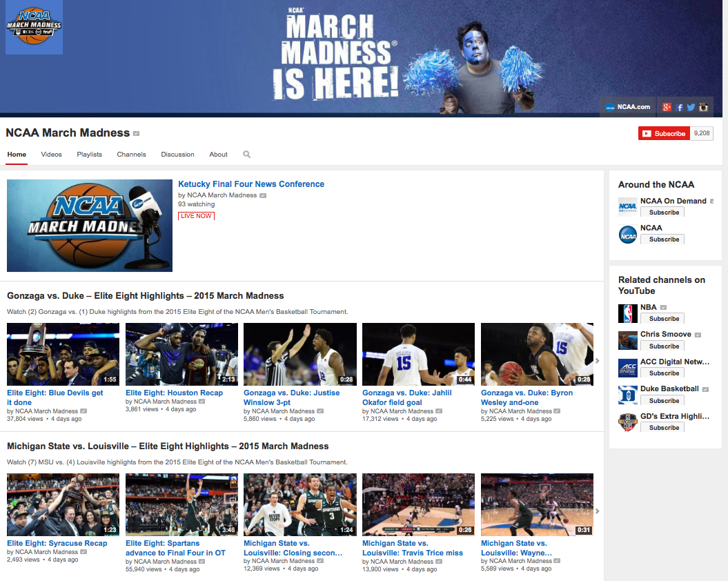This screenshot has height=581, width=728.
Task: Open the Videos tab
Action: tap(51, 154)
